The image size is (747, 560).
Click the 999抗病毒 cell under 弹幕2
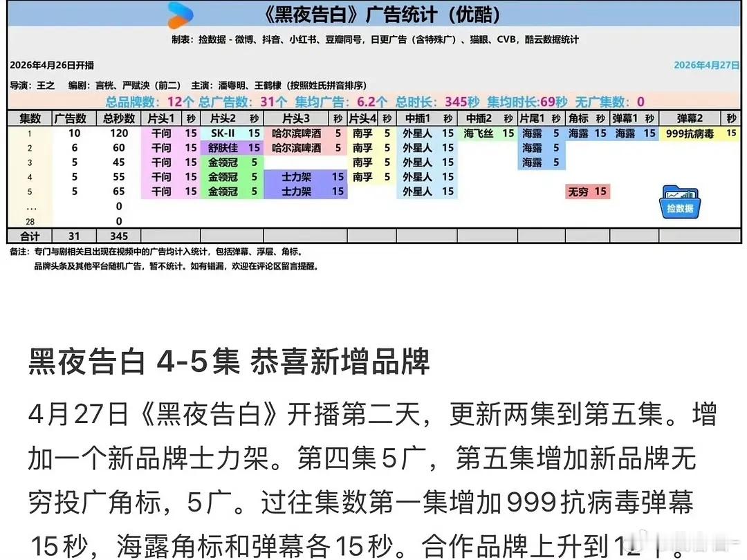coord(690,133)
